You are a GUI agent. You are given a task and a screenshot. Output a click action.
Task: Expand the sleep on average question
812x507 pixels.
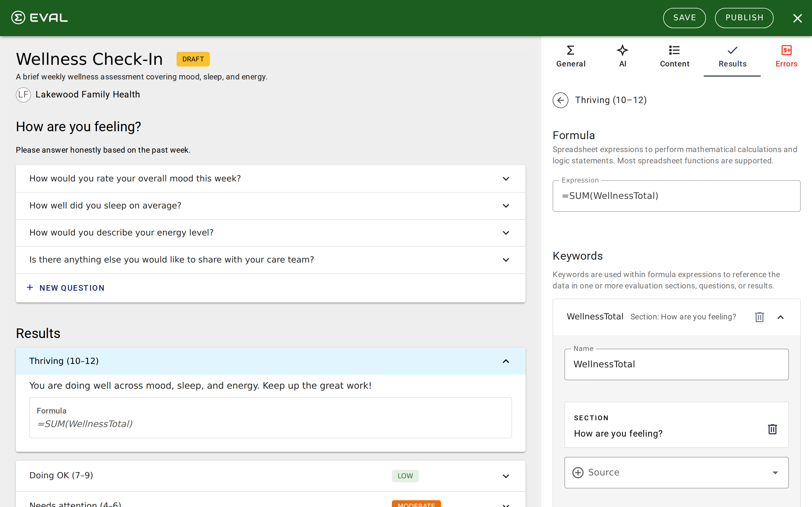[x=506, y=206]
